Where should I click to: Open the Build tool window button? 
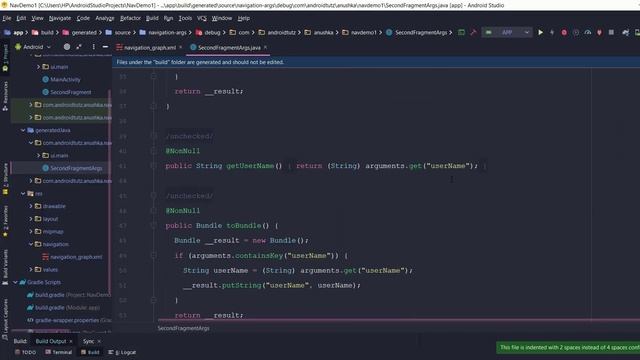(x=90, y=352)
